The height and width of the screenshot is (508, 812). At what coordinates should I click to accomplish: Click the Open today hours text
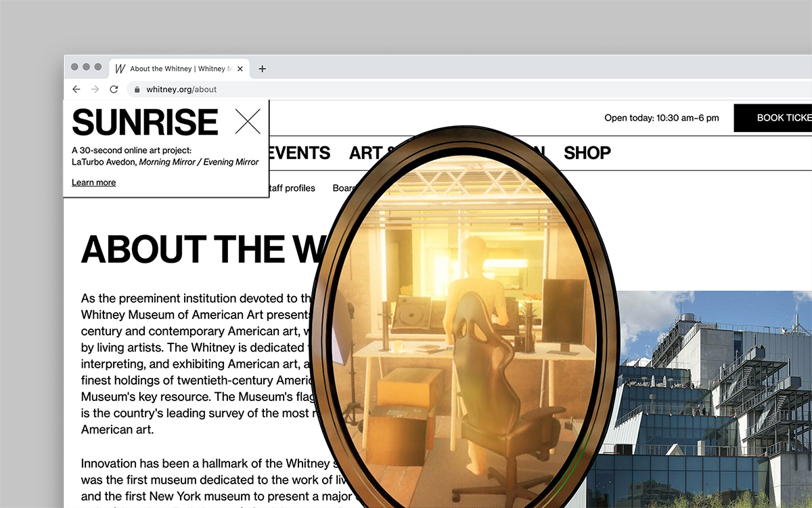click(x=662, y=118)
